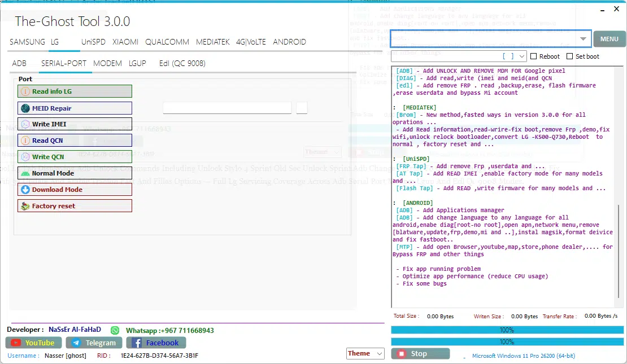Switch to the XIAOMI tab
The width and height of the screenshot is (627, 364).
125,42
